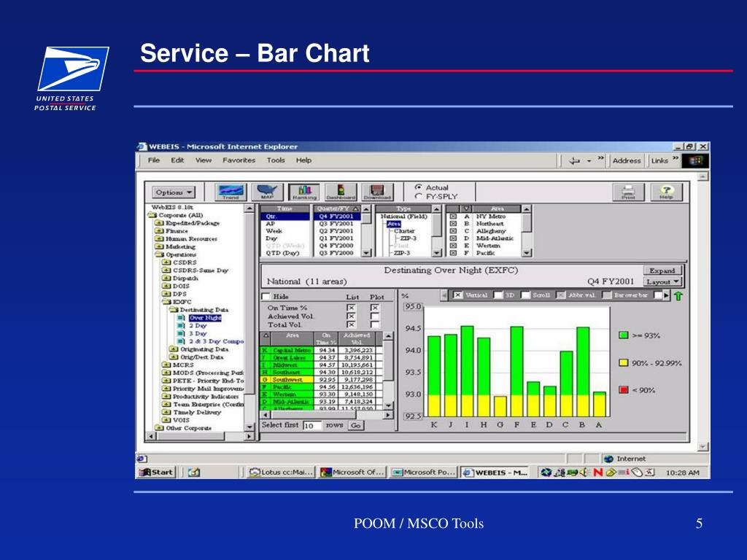747x560 pixels.
Task: Toggle Achieved Vol. Plot checkbox
Action: point(375,316)
